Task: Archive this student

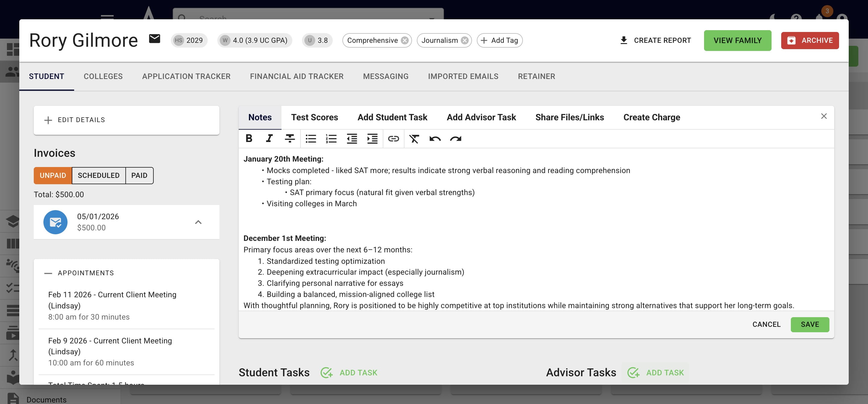Action: pyautogui.click(x=810, y=40)
